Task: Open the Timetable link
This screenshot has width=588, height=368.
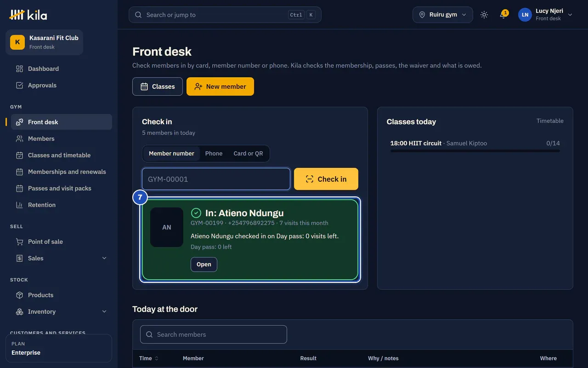Action: [550, 121]
